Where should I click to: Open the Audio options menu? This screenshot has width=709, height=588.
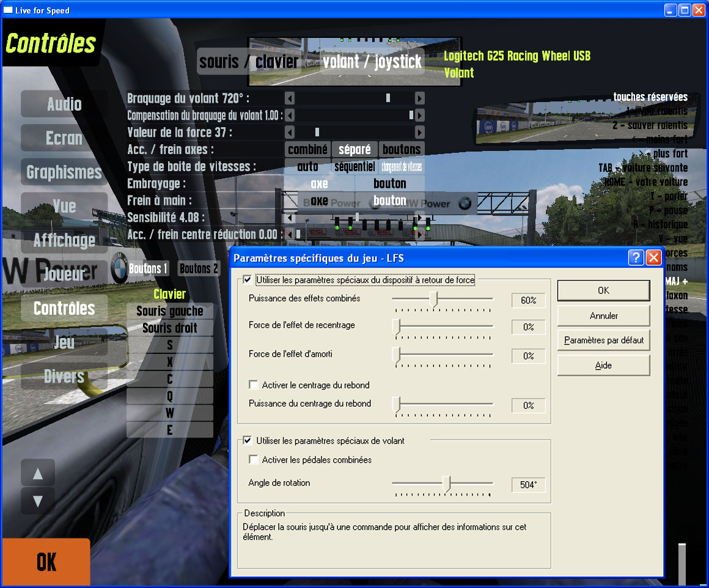64,104
